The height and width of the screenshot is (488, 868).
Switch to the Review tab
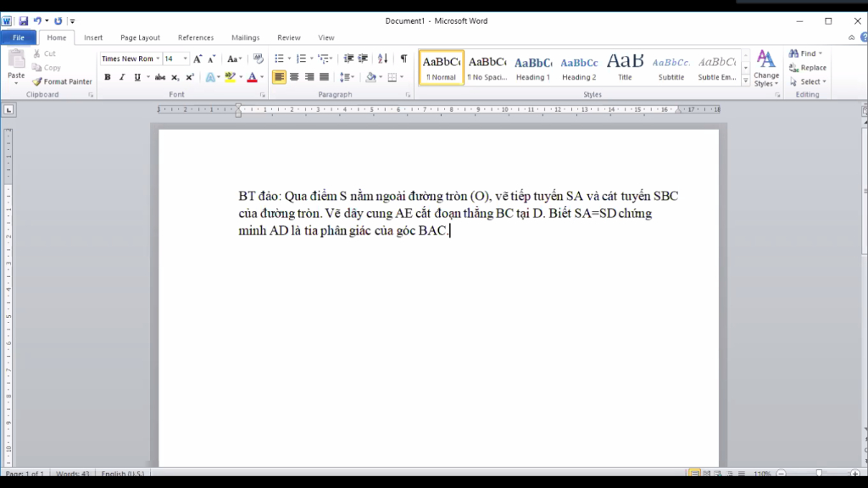[288, 37]
